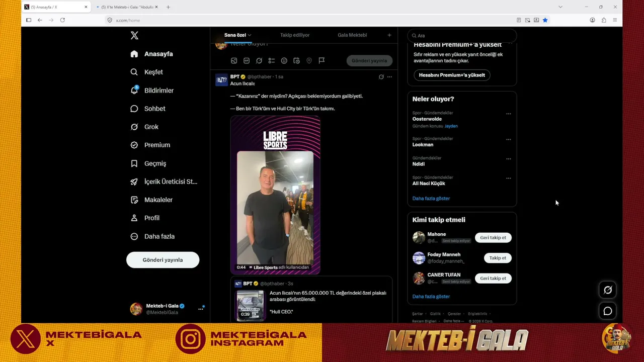Screen dimensions: 644x362
Task: Show more accounts under Kimi takip etmeli
Action: [431, 297]
